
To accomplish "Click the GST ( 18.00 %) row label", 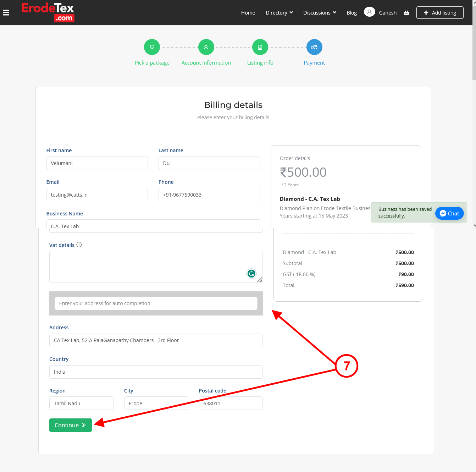I will click(299, 274).
